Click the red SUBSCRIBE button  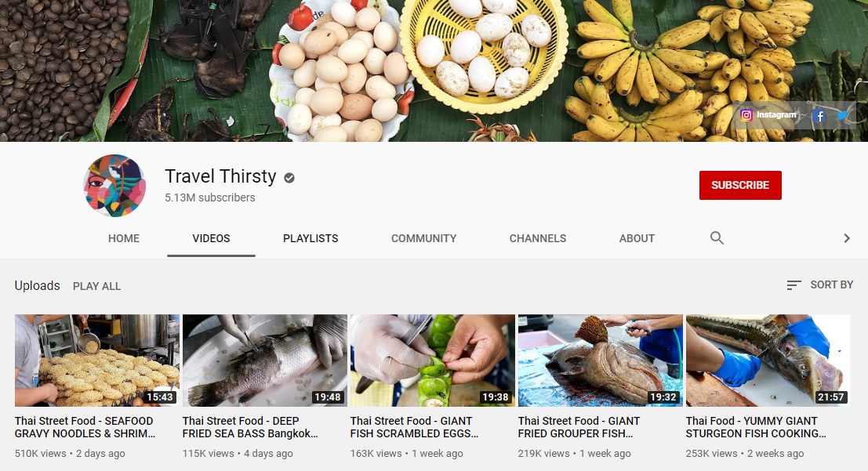tap(740, 185)
